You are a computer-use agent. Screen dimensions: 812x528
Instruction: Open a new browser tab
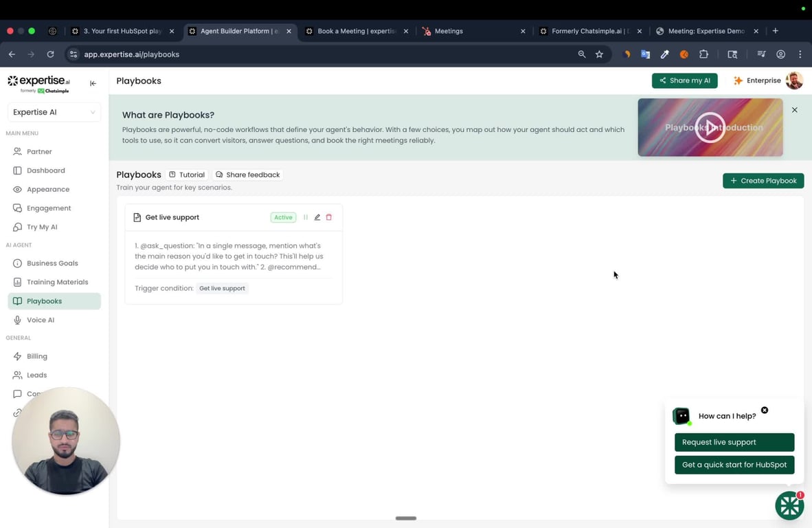pos(775,31)
